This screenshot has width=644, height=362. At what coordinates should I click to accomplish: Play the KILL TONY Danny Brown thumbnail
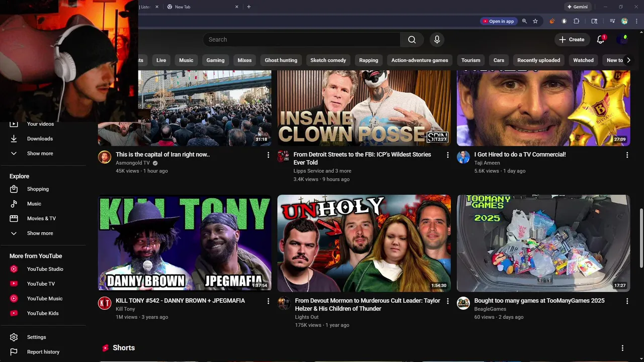click(x=185, y=243)
